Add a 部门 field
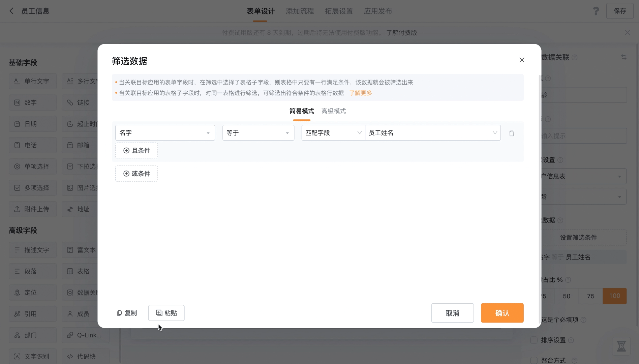The height and width of the screenshot is (364, 639). 33,335
